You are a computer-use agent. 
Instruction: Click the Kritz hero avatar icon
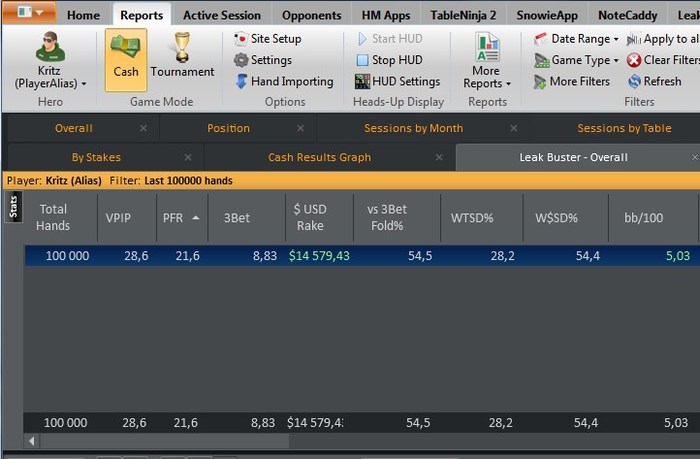click(50, 47)
